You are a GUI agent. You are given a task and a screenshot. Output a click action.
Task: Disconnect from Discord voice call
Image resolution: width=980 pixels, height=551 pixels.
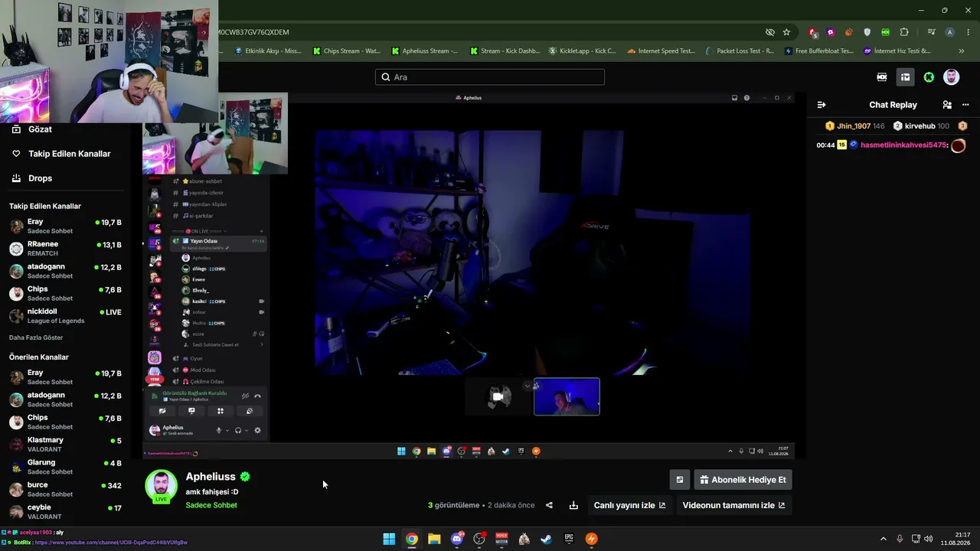point(258,396)
